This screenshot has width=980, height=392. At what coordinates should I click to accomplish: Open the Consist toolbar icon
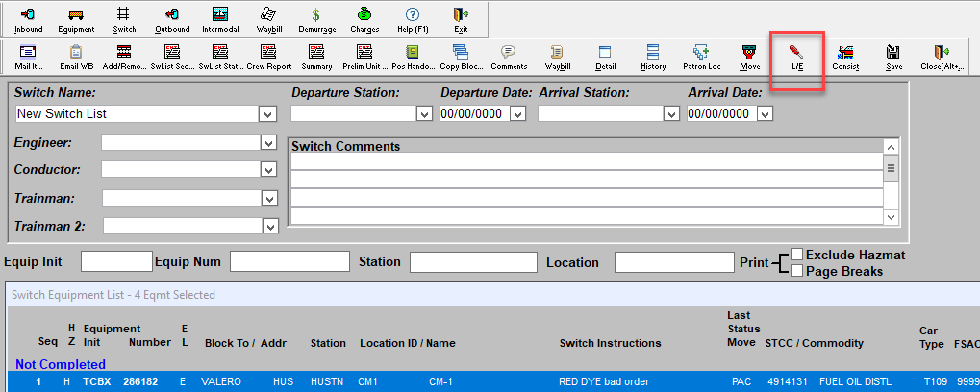pos(845,58)
